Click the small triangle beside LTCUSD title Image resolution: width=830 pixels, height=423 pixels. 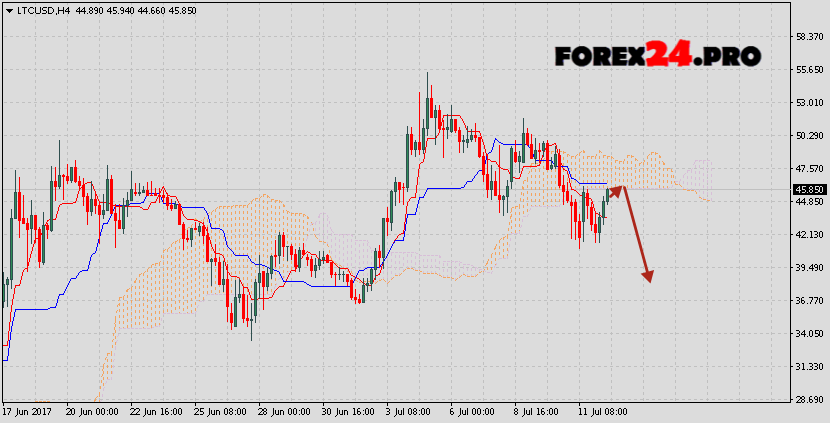[x=7, y=10]
